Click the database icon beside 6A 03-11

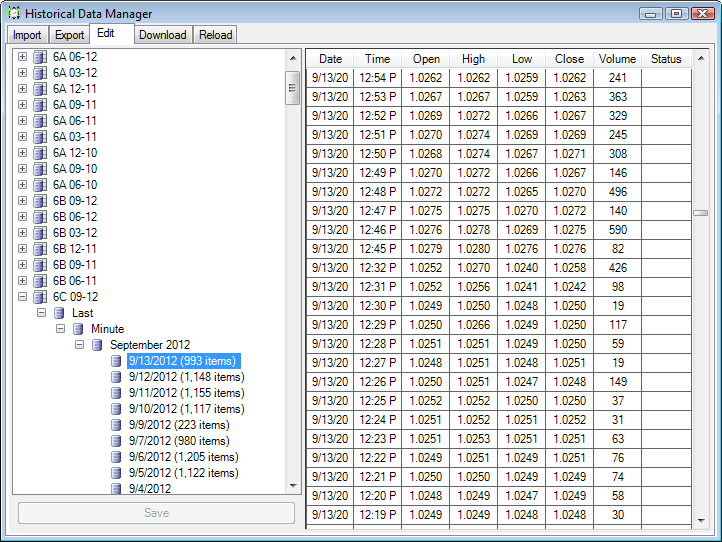tap(40, 137)
